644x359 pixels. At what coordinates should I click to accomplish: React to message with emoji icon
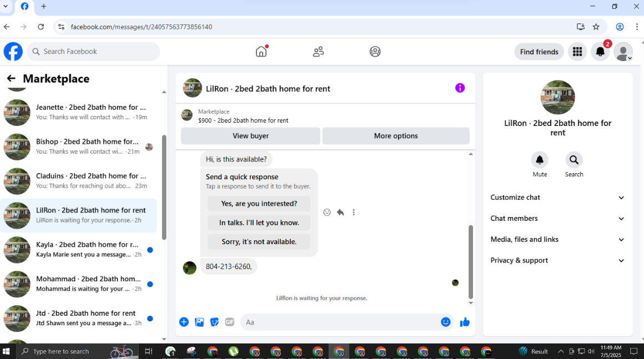[x=327, y=212]
